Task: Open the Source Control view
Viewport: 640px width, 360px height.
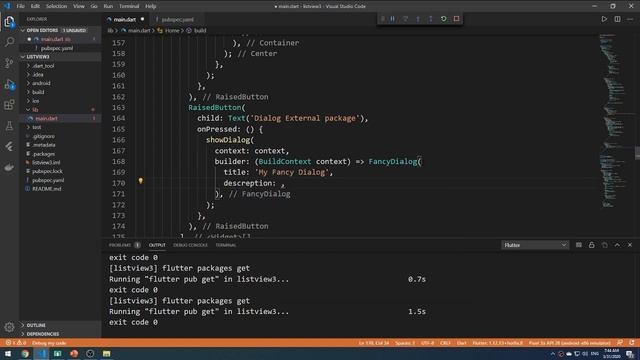Action: tap(9, 63)
